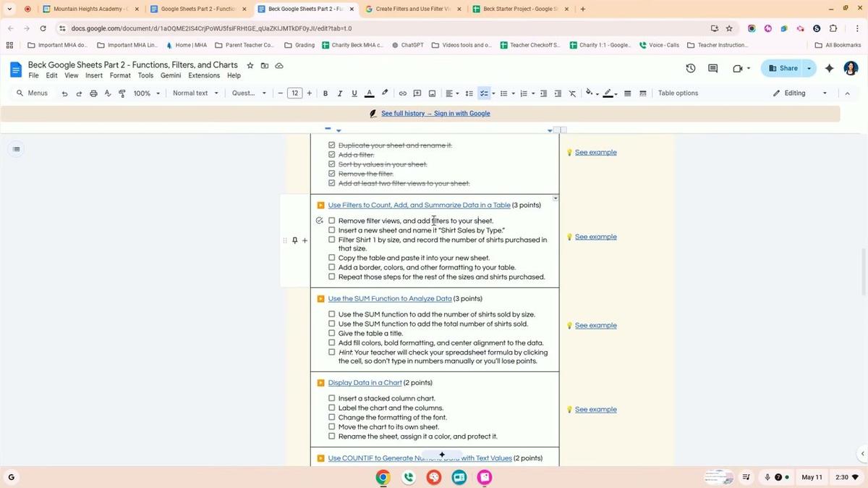Open the font family dropdown
Image resolution: width=868 pixels, height=488 pixels.
(249, 93)
